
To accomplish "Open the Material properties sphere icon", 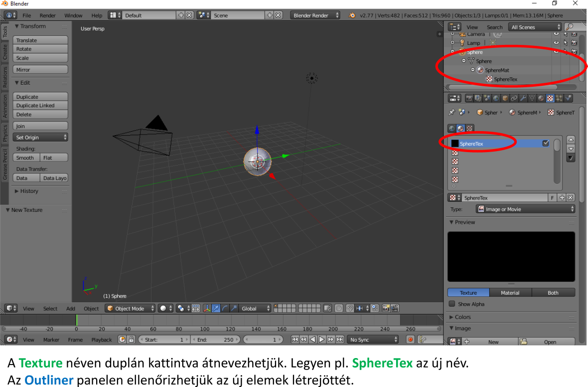I will [541, 98].
